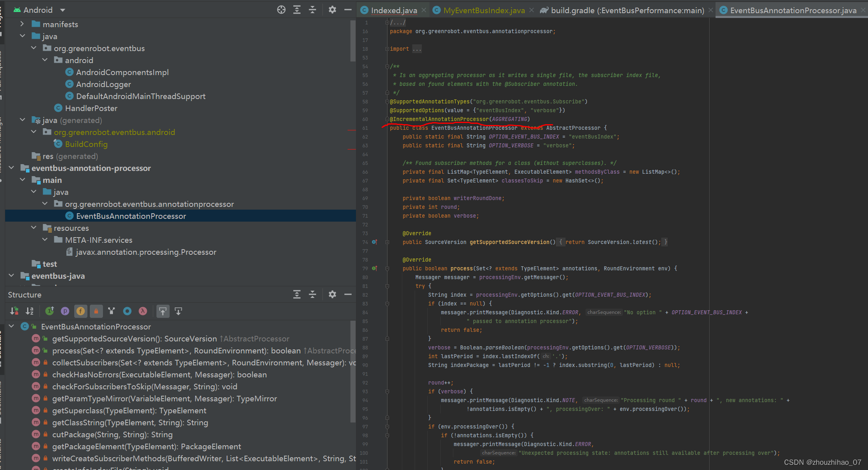
Task: Click the override gutter icon for getSupportedSourceVersion
Action: [374, 242]
